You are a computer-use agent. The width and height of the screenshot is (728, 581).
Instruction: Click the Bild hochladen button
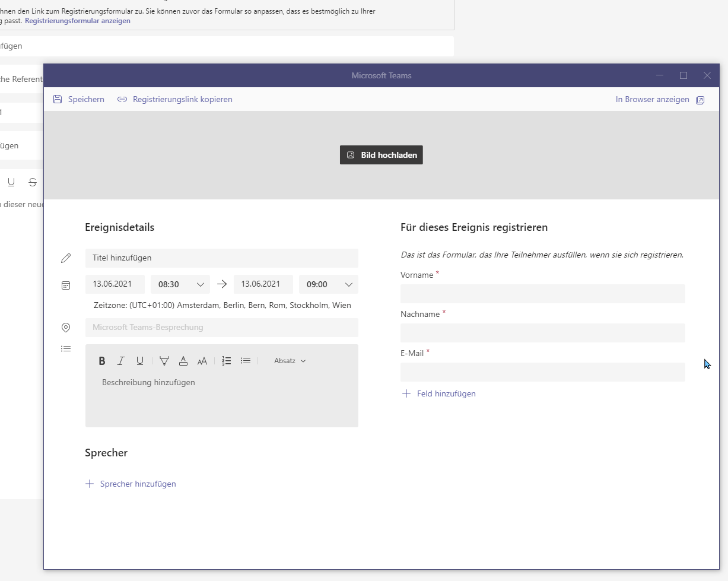coord(382,155)
